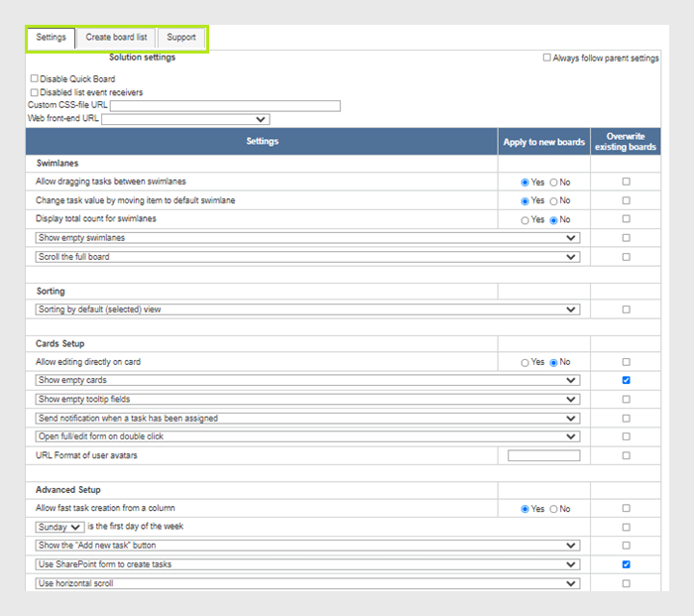Check overwrite for URL Format of avatars row
This screenshot has width=694, height=616.
pos(627,455)
